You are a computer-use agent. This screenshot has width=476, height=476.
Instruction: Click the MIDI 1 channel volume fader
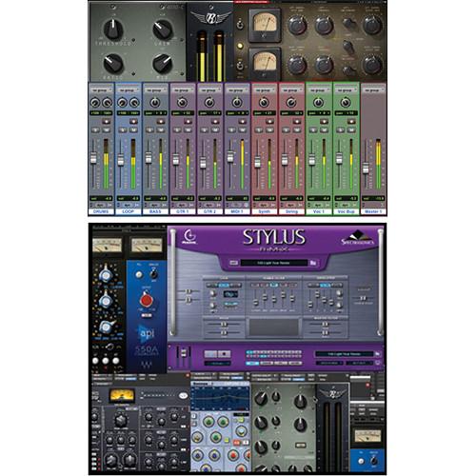point(230,157)
